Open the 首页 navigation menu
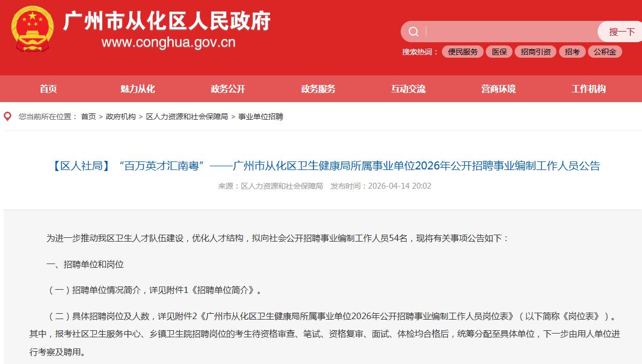This screenshot has width=642, height=364. (x=49, y=89)
